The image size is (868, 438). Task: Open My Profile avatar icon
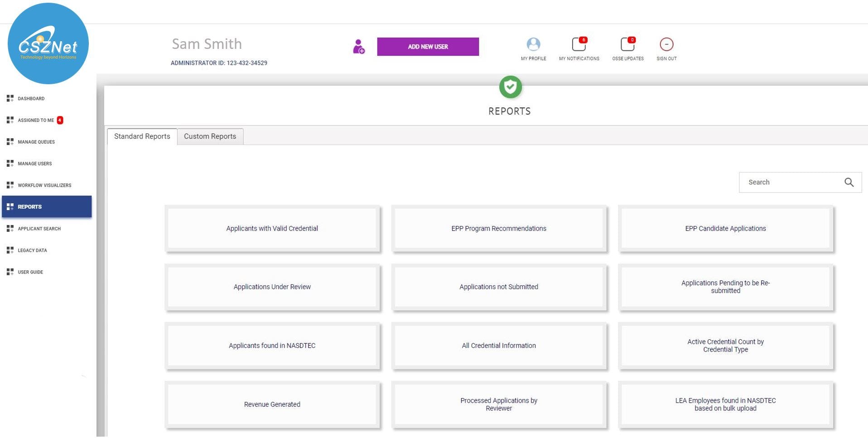click(x=533, y=44)
